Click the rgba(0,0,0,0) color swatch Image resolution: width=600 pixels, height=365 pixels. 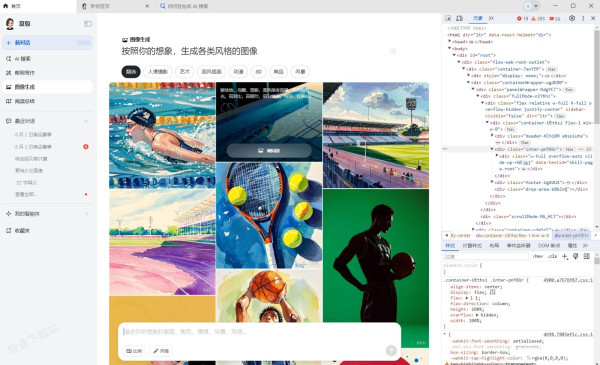529,358
